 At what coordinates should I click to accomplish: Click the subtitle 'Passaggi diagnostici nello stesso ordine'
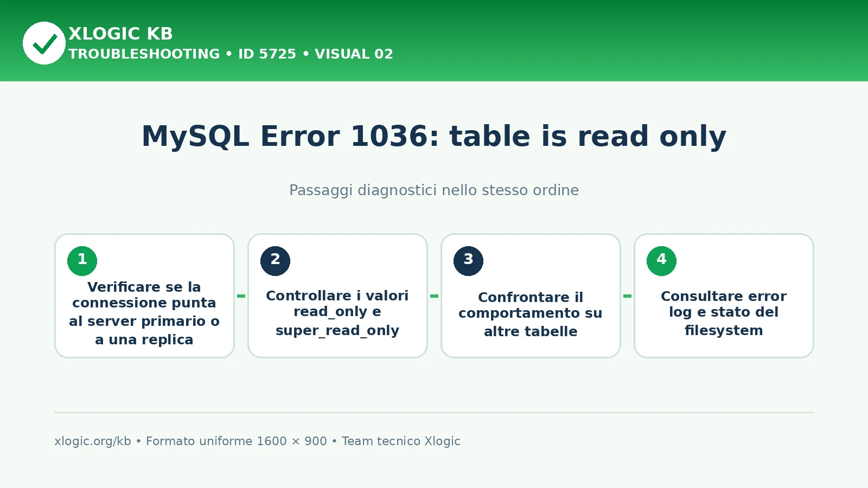coord(434,190)
